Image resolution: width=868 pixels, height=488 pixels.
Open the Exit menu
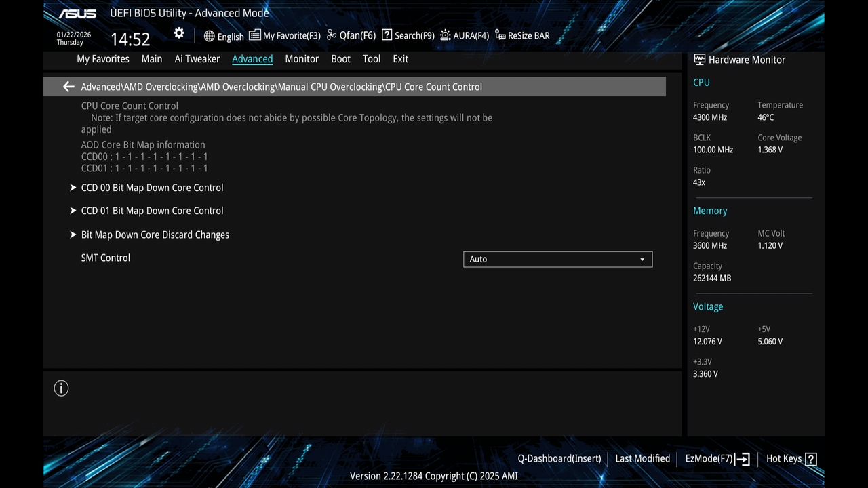(x=400, y=59)
